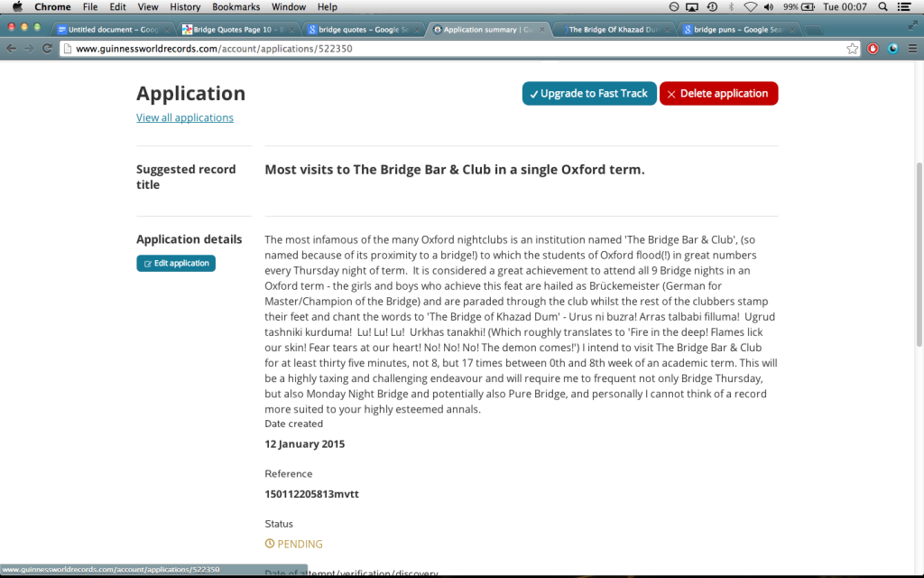This screenshot has width=924, height=578.
Task: Open the Chrome application menu
Action: tap(52, 7)
